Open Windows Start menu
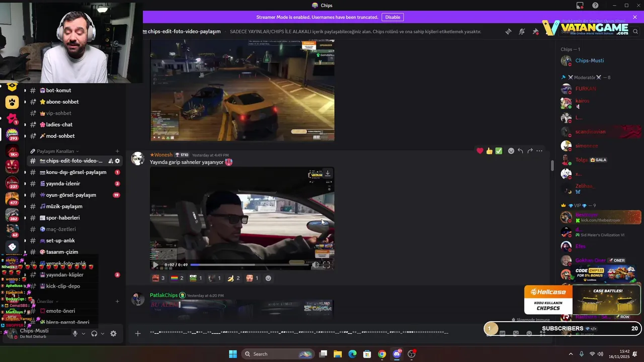The height and width of the screenshot is (362, 644). (x=233, y=354)
